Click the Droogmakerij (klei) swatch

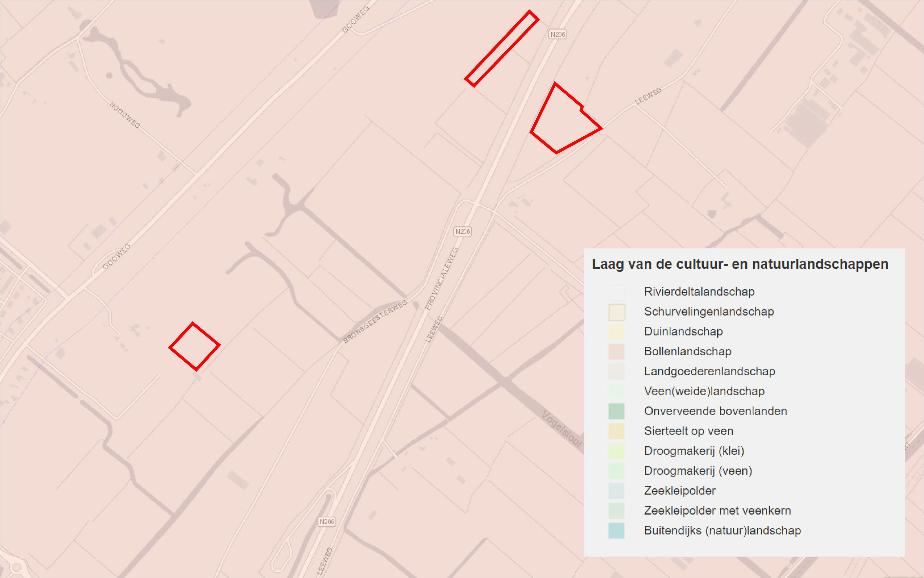coord(616,451)
